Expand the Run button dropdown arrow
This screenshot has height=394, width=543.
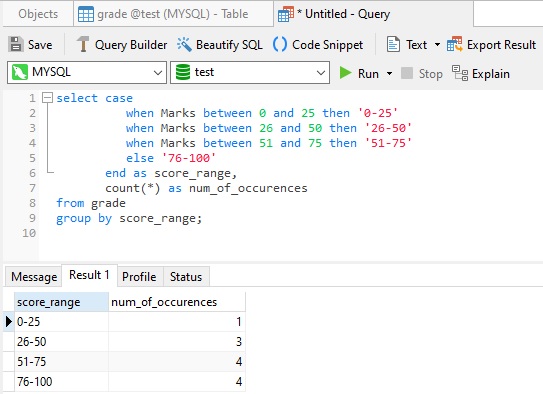[389, 73]
